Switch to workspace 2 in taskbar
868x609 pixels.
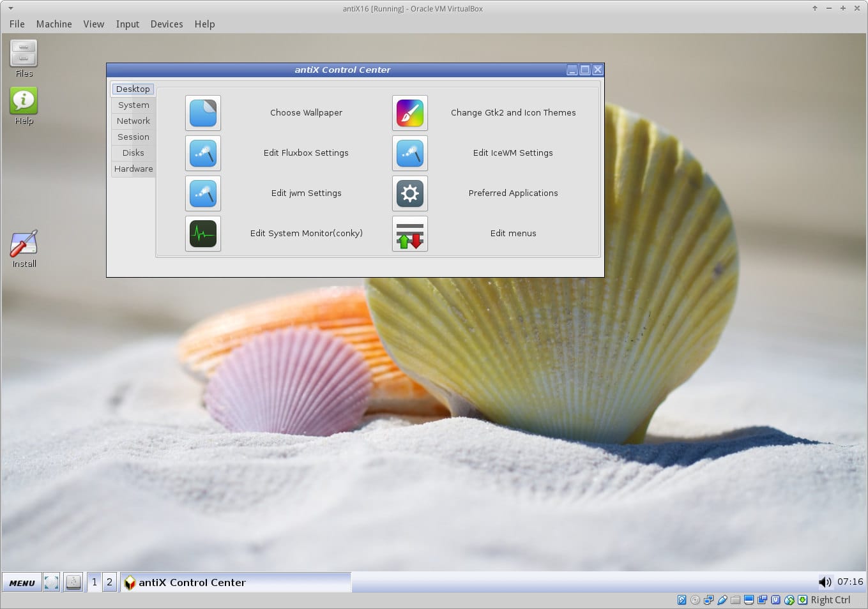(109, 582)
